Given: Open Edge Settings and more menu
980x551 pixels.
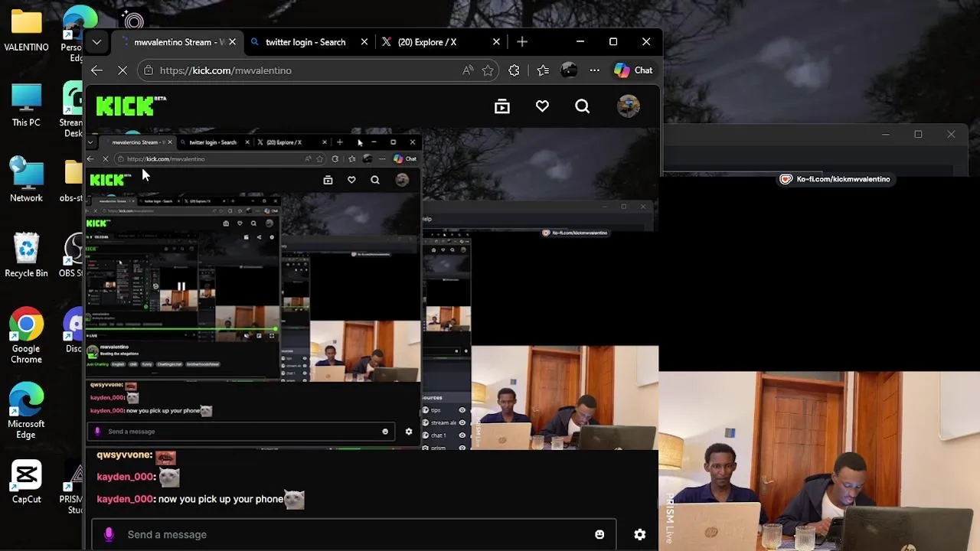Looking at the screenshot, I should (595, 70).
